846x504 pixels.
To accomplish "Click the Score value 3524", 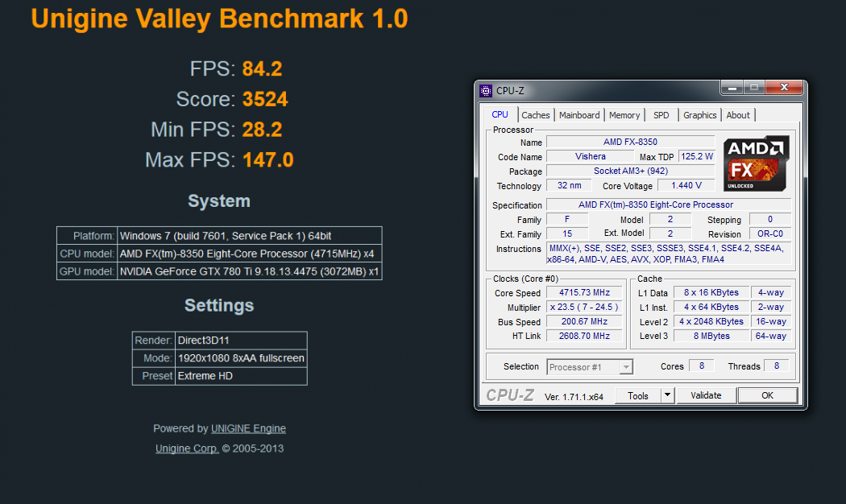I will 265,99.
